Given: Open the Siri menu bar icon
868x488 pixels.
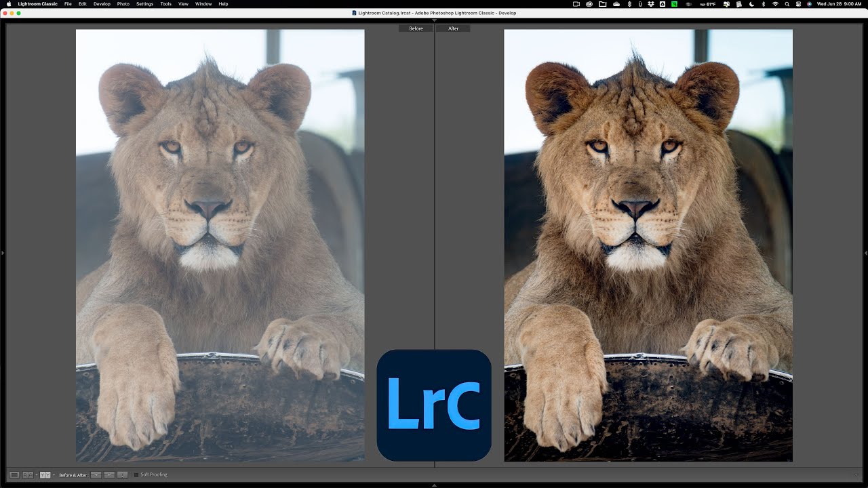Looking at the screenshot, I should (809, 4).
